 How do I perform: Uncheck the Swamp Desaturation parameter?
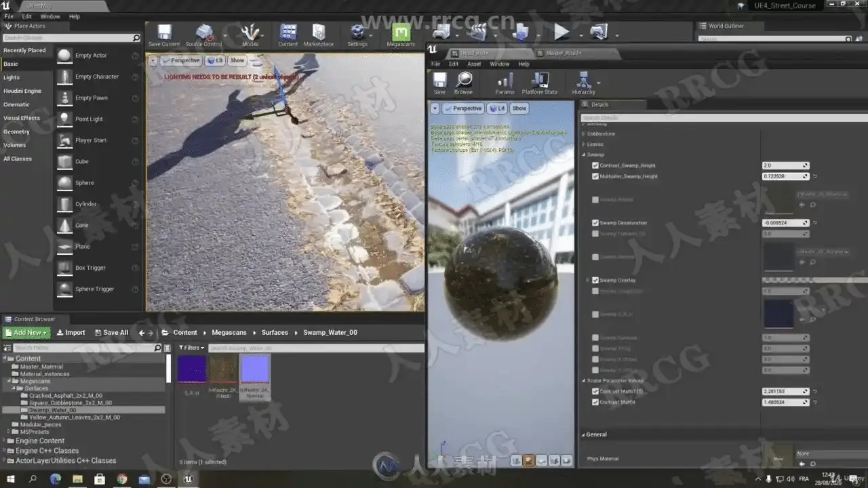595,222
